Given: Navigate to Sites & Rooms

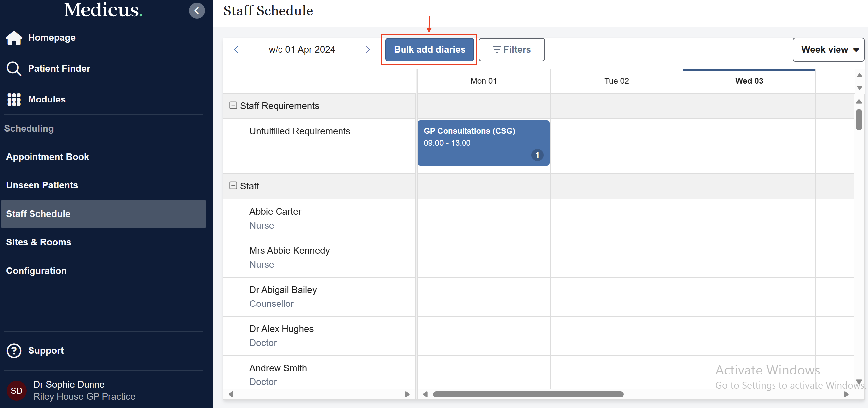Looking at the screenshot, I should (x=39, y=242).
